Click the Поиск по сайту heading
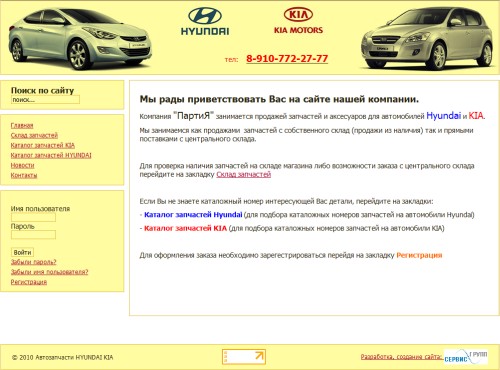The height and width of the screenshot is (370, 500). 42,90
